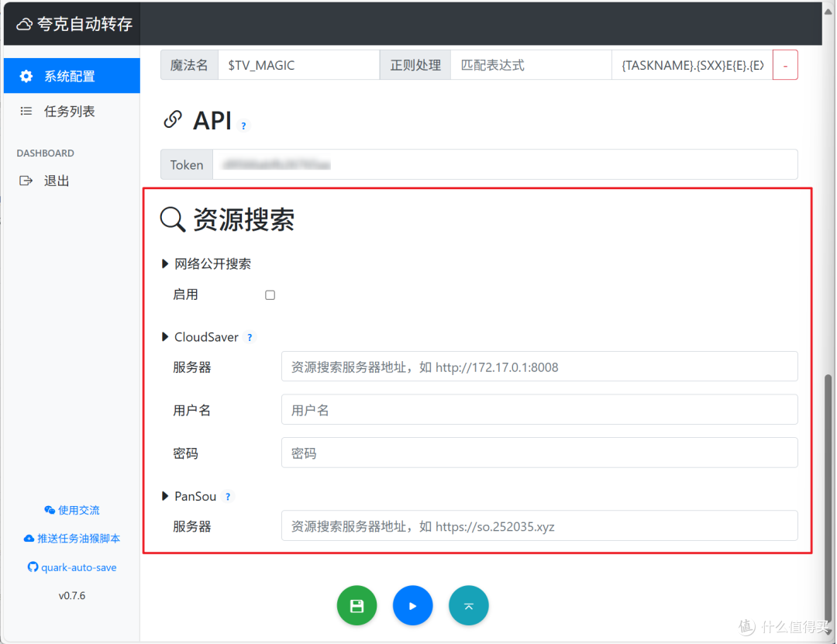837x644 pixels.
Task: Click the blue run play button
Action: [412, 605]
